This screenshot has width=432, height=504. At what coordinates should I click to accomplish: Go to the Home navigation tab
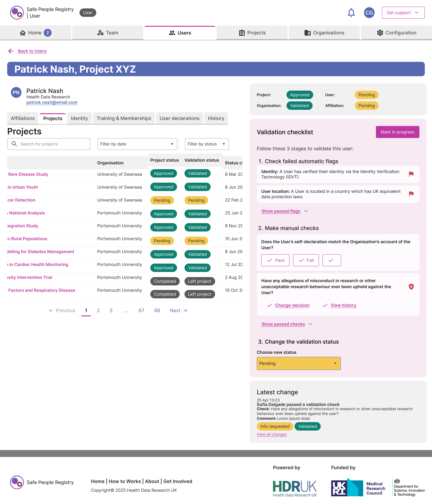[36, 33]
